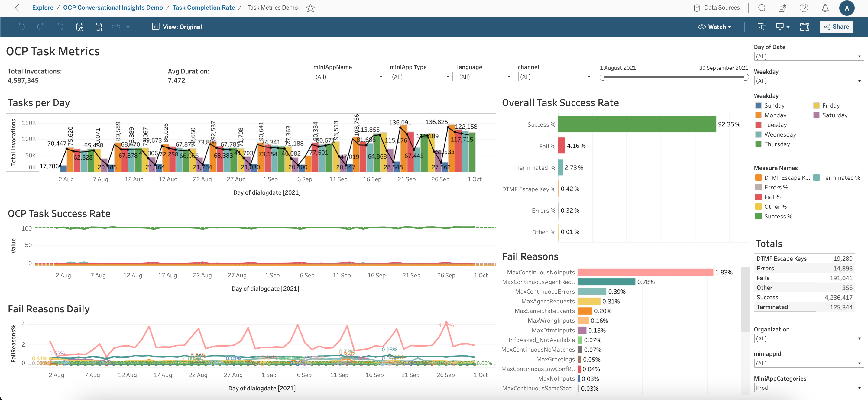
Task: Toggle the Success % measure legend item
Action: 778,216
